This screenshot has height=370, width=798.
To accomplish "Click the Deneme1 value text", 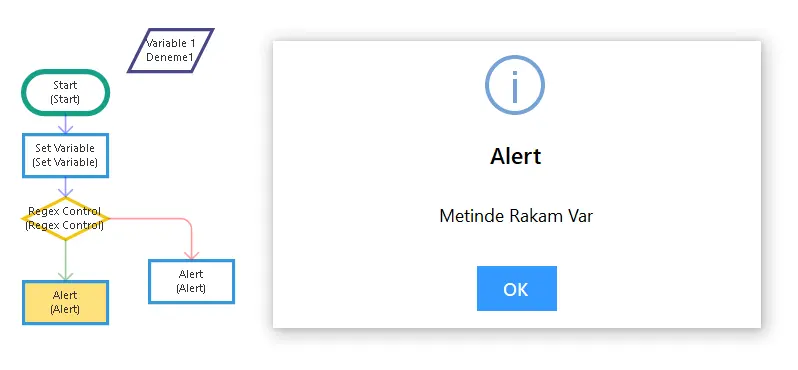I will [x=170, y=58].
